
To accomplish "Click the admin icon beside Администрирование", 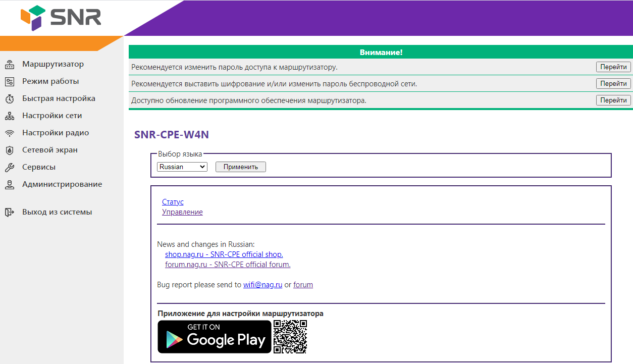I will (x=9, y=185).
